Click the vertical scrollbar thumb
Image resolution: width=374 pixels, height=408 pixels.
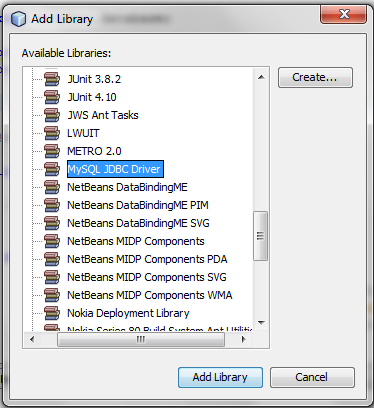[260, 236]
